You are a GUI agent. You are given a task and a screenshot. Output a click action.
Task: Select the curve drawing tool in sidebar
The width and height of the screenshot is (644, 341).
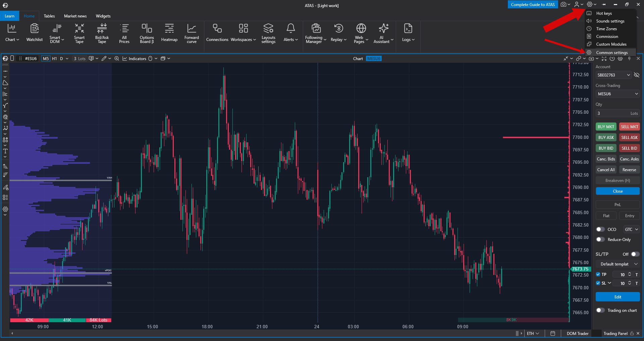coord(5,106)
